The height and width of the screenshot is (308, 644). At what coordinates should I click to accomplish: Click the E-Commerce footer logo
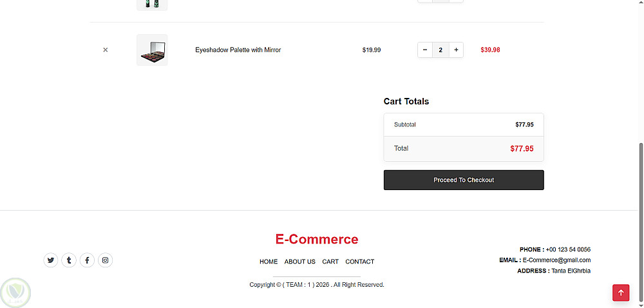tap(317, 239)
